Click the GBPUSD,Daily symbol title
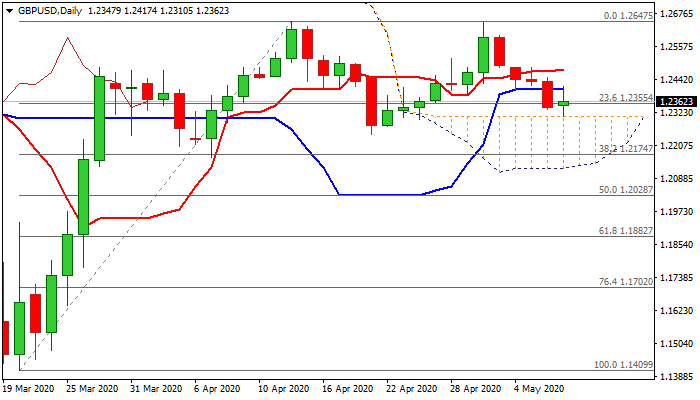This screenshot has height=400, width=700. [50, 11]
